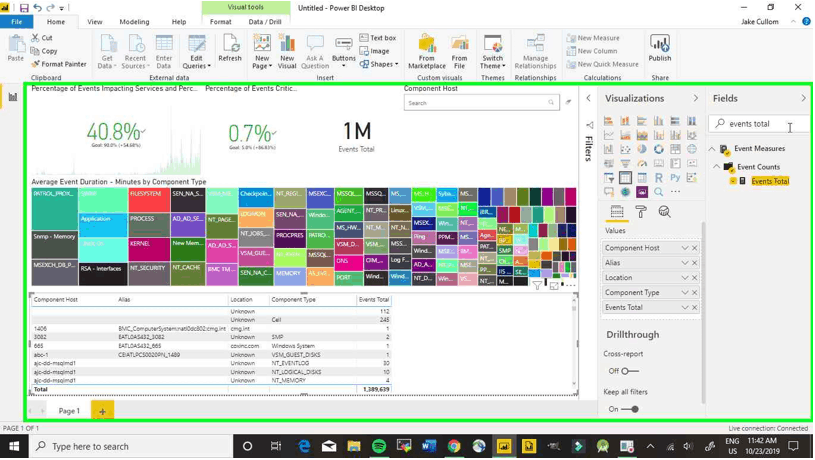Expand the Filters pane arrow
This screenshot has width=815, height=460.
588,98
